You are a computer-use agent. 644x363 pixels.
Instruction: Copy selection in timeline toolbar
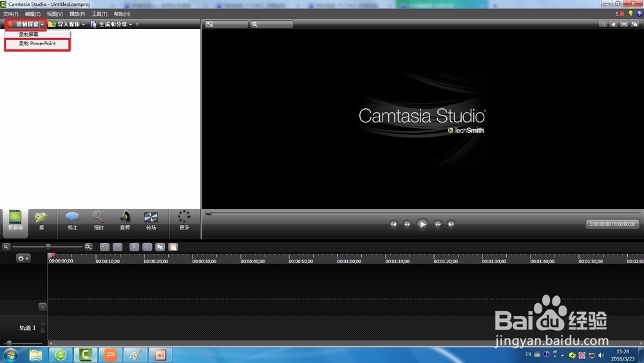click(x=160, y=247)
